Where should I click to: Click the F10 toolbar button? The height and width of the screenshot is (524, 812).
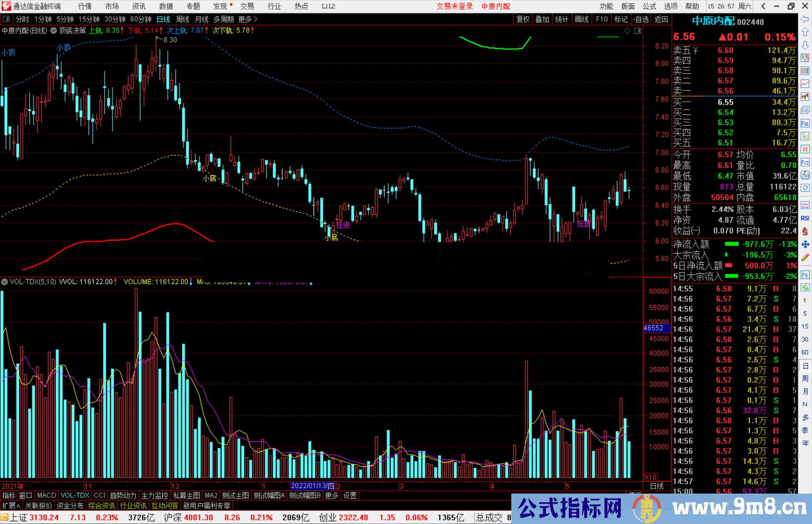[x=601, y=19]
